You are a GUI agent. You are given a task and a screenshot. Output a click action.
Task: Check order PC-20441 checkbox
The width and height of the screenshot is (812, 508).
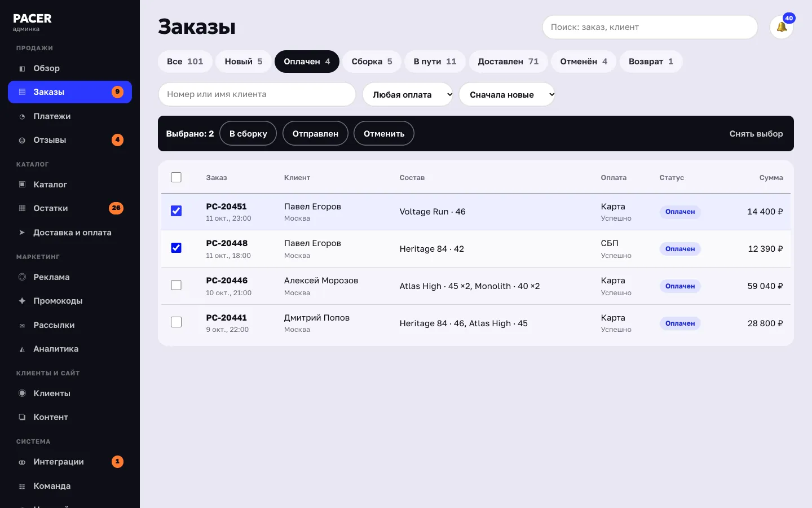(x=176, y=322)
